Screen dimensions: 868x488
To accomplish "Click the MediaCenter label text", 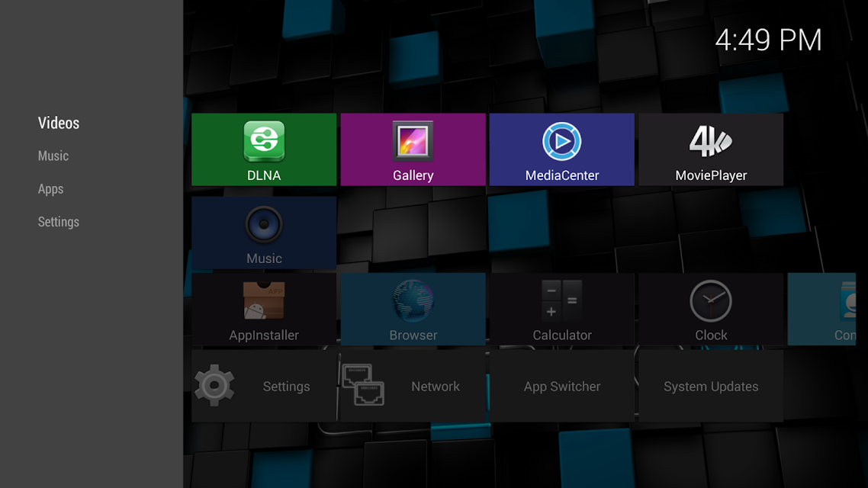I will tap(562, 175).
